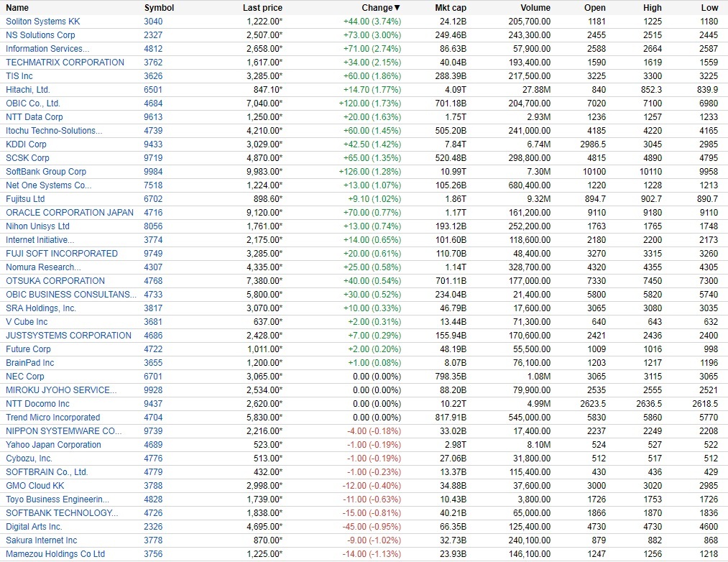Screen dimensions: 728x562
Task: Open SOFTBRAIN Co., Ltd. link
Action: click(x=47, y=472)
